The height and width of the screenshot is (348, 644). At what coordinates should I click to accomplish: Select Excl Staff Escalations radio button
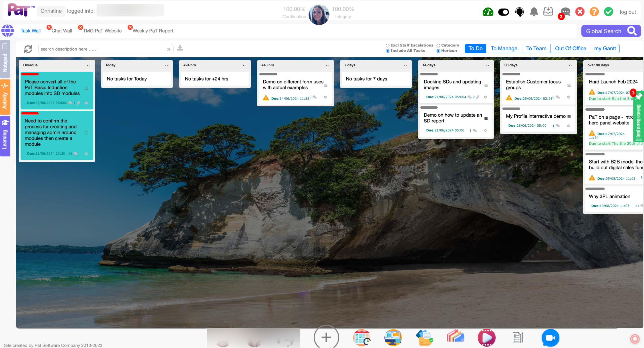click(x=387, y=46)
